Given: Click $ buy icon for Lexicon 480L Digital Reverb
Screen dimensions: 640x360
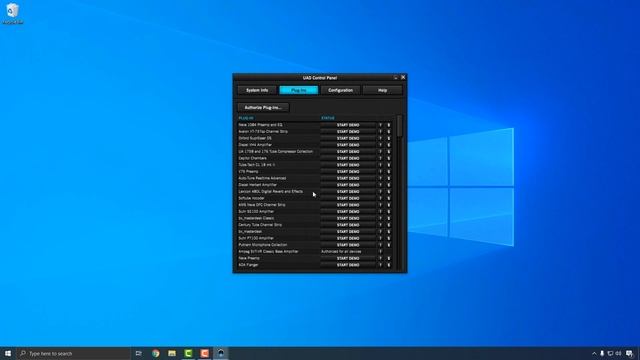Looking at the screenshot, I should (x=389, y=191).
